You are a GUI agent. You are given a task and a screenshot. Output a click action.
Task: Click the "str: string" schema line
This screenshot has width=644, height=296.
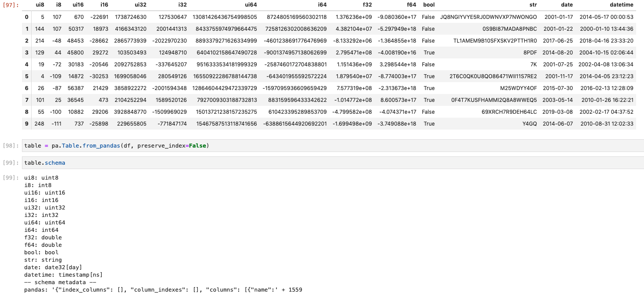point(43,260)
